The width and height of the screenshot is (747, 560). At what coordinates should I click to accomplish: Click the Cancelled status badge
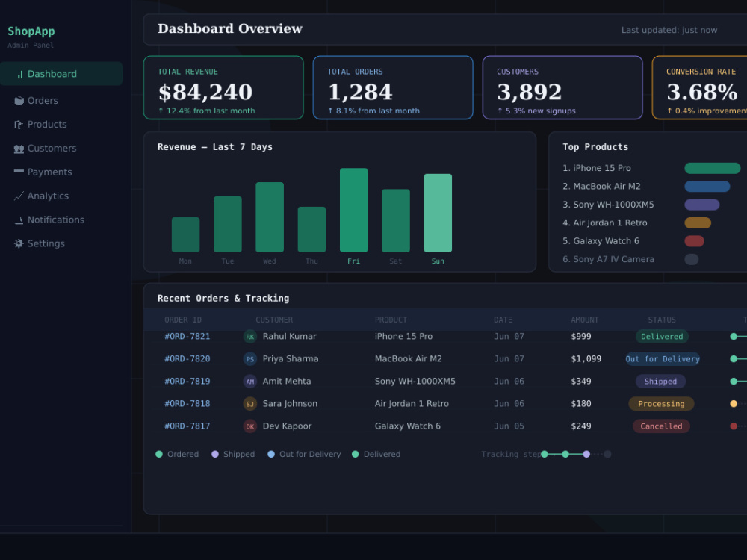coord(661,426)
